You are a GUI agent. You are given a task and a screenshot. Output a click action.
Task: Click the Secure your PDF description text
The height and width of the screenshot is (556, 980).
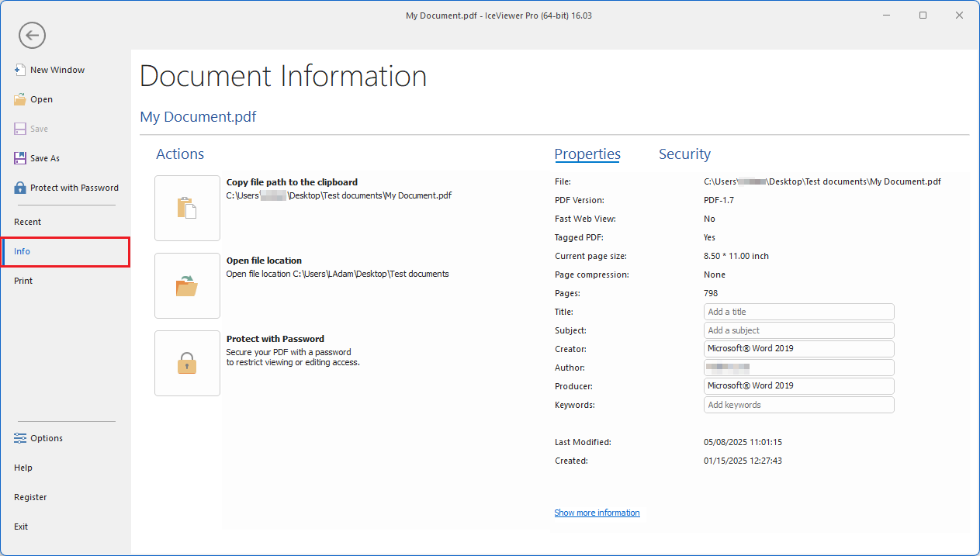click(x=293, y=357)
